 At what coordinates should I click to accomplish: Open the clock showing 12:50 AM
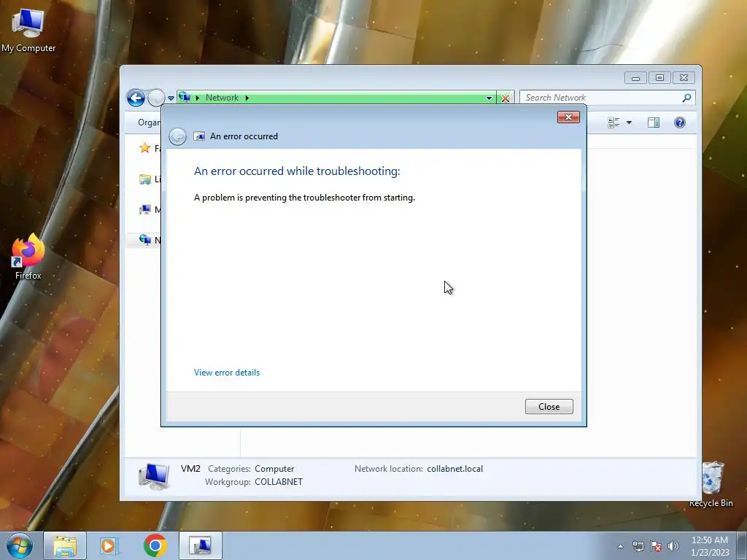[x=710, y=546]
